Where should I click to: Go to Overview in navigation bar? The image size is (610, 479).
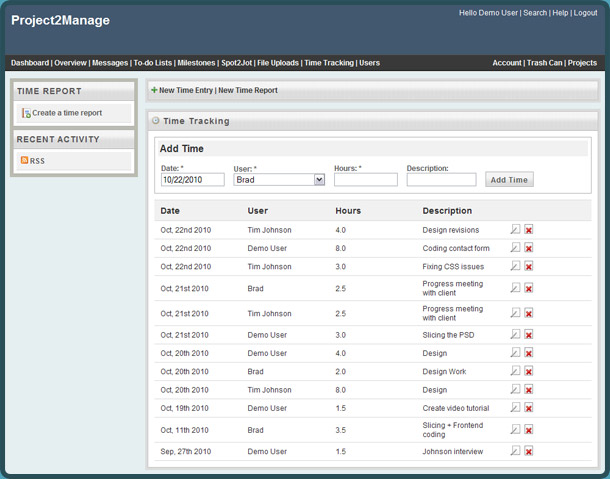(70, 63)
